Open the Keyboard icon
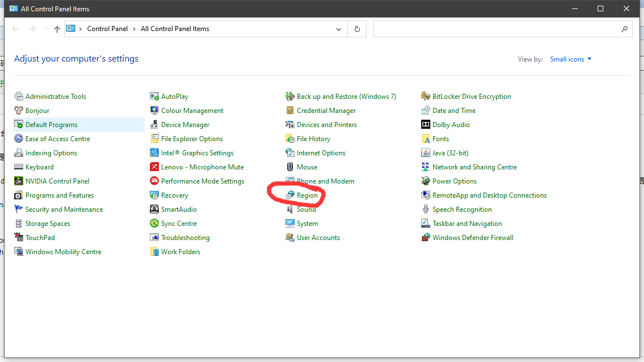 19,167
